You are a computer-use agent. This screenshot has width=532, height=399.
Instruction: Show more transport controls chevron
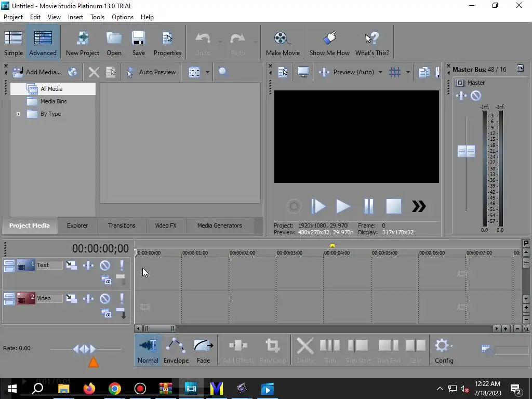419,206
